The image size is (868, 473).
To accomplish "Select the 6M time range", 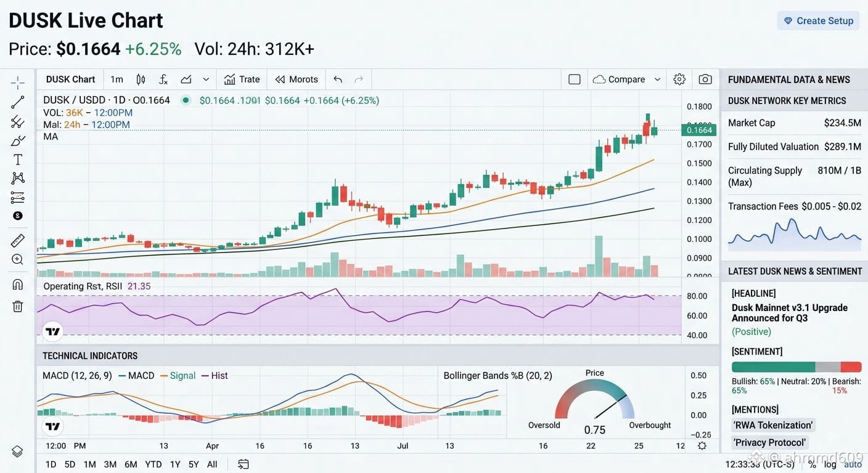I will pos(131,464).
